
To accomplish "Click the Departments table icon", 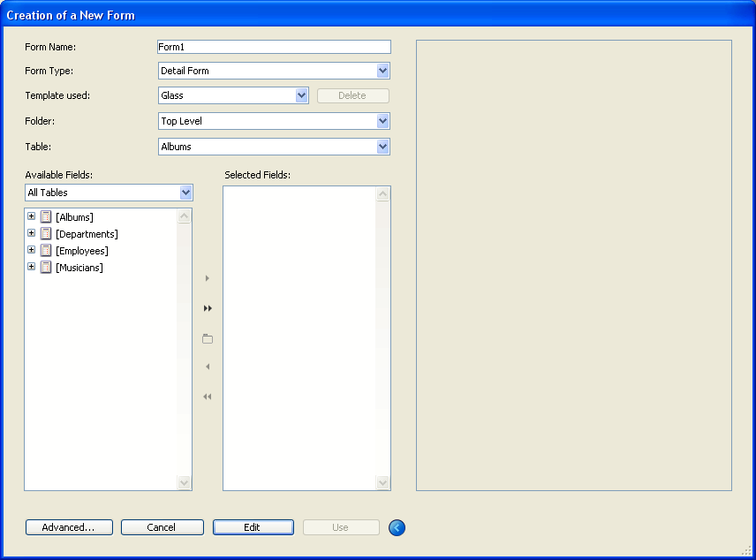I will click(46, 233).
